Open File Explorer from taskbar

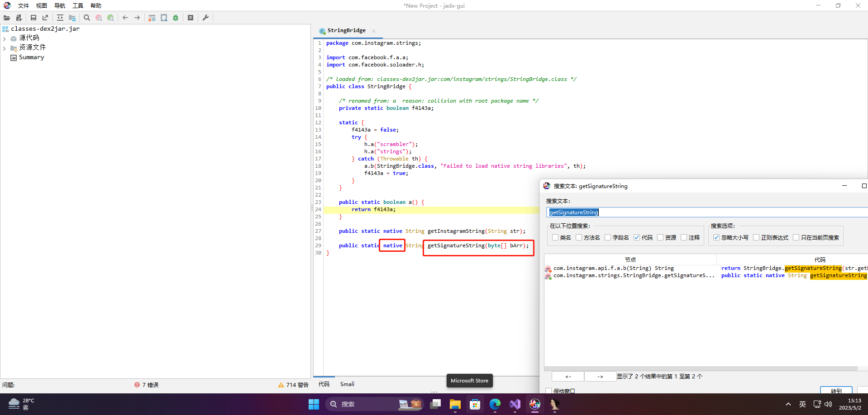pos(455,404)
